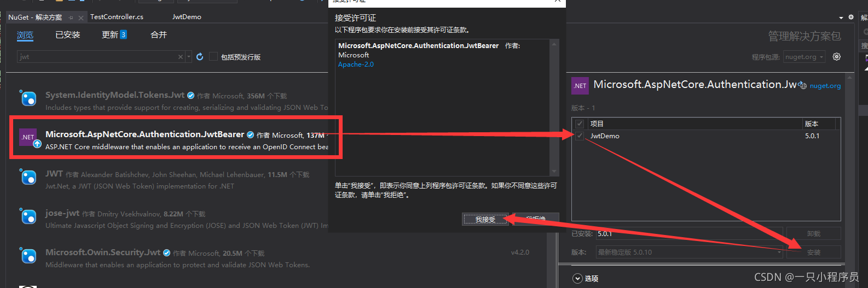This screenshot has height=288, width=868.
Task: Open the 浏览 (Browse) tab
Action: 25,35
